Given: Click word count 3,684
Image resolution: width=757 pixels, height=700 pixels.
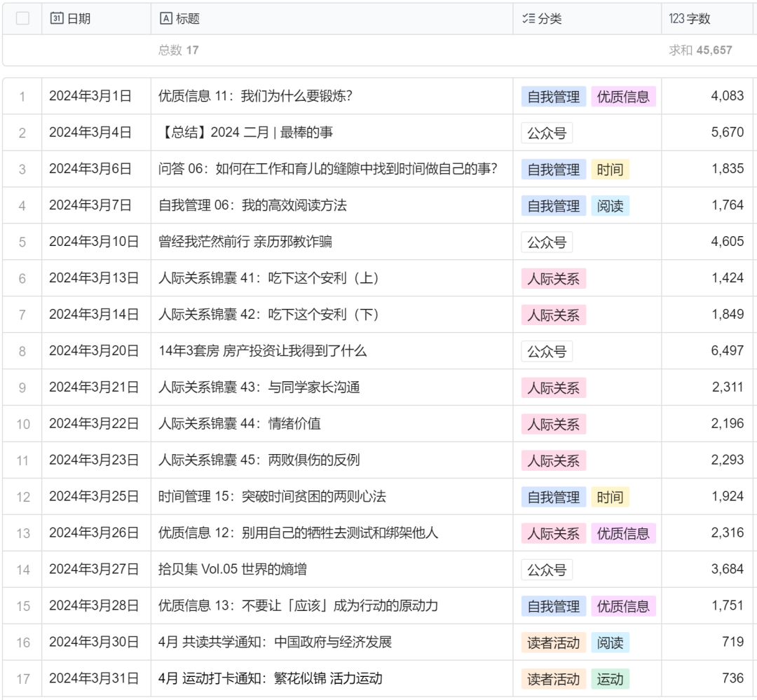Looking at the screenshot, I should (727, 569).
